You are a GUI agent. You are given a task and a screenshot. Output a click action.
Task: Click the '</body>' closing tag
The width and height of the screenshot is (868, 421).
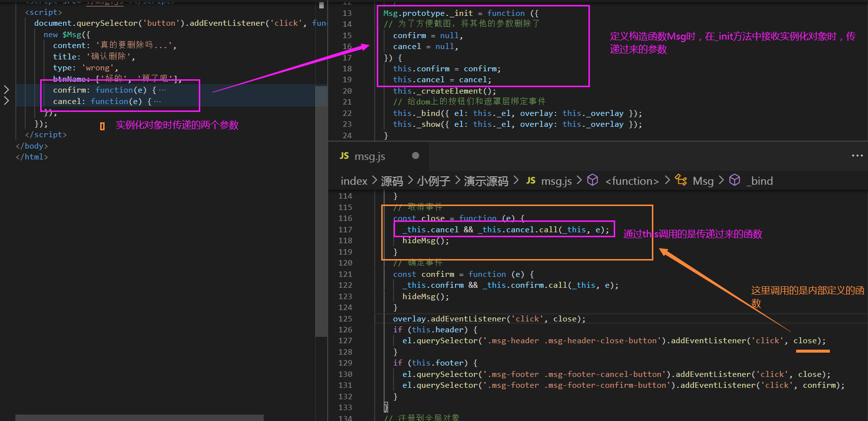click(32, 146)
